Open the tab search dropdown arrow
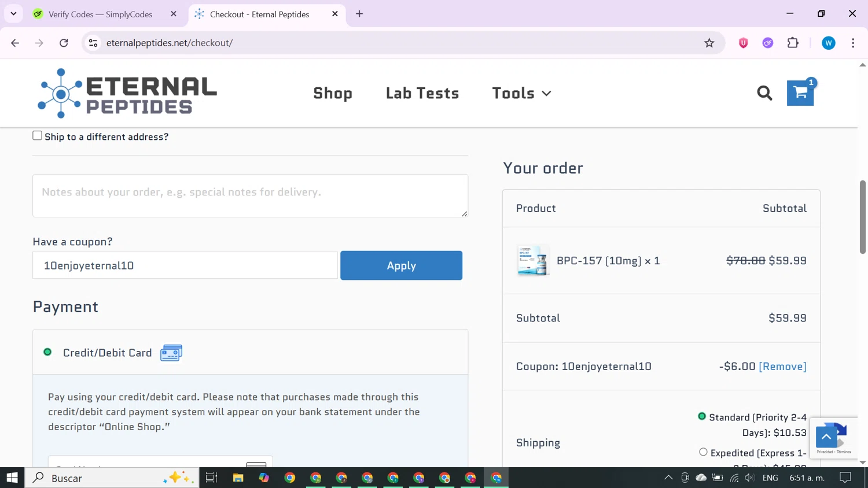Image resolution: width=868 pixels, height=488 pixels. 13,14
